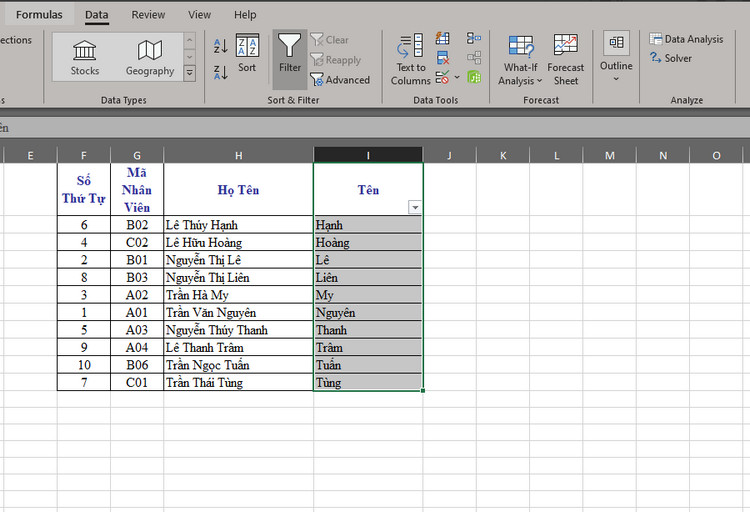Open the Tên column filter dropdown
Viewport: 750px width, 512px height.
click(x=415, y=207)
